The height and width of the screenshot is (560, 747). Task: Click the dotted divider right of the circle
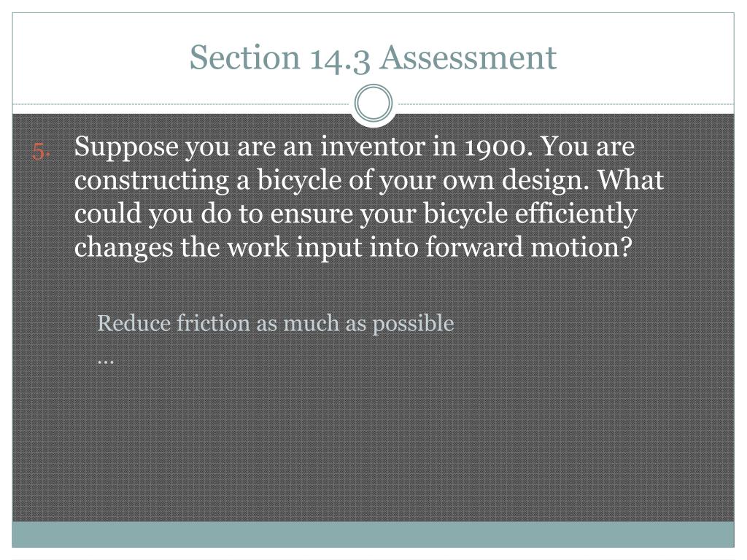[564, 104]
